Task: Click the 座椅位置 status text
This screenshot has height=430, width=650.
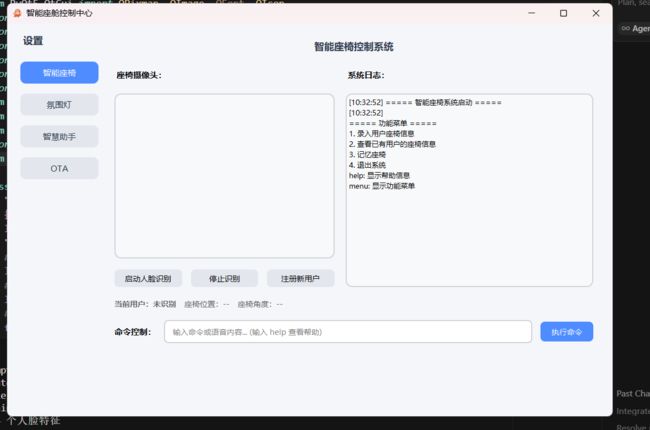Action: [x=206, y=304]
